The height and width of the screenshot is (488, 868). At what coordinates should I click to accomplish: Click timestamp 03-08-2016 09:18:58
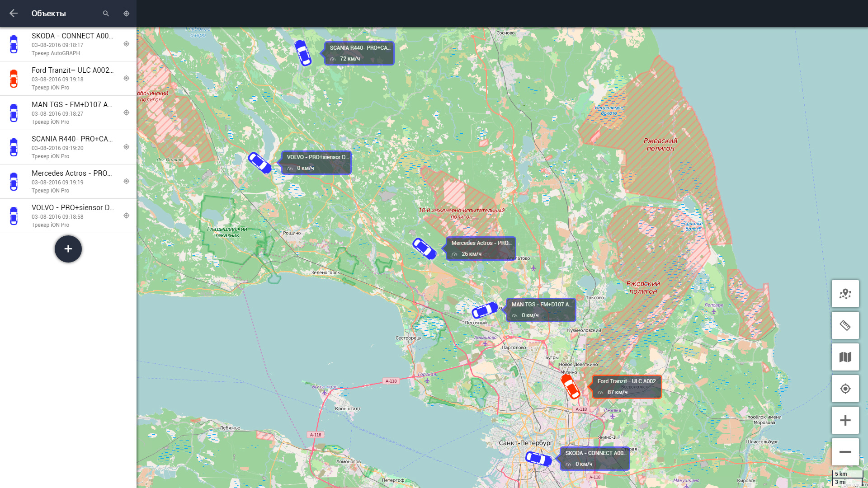(x=57, y=217)
